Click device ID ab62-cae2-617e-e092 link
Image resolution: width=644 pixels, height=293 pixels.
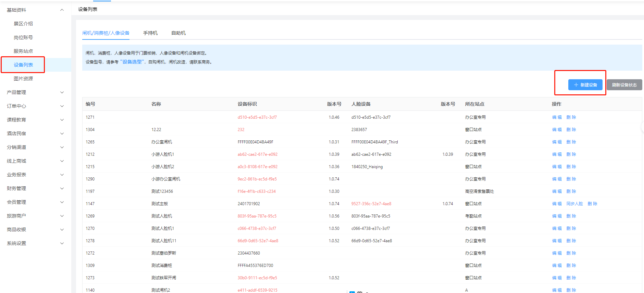point(257,154)
